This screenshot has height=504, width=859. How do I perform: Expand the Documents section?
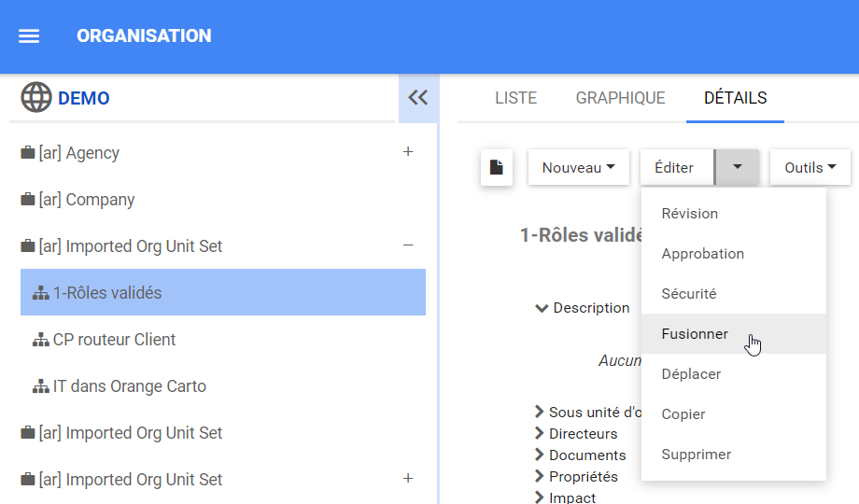(540, 455)
